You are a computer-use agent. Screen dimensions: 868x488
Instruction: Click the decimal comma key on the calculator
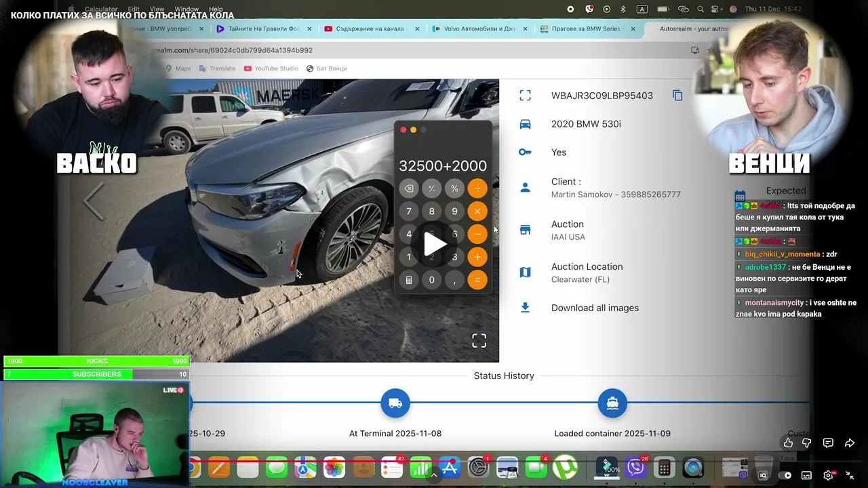(x=454, y=280)
